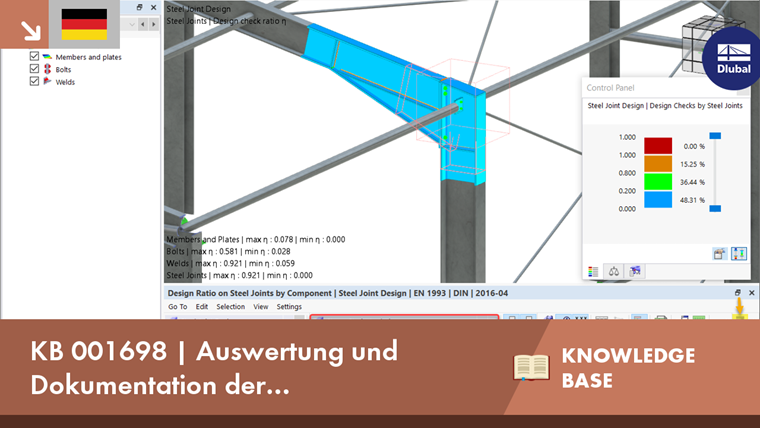Click the red legend color swatch
Screen dimensions: 760x428
658,145
